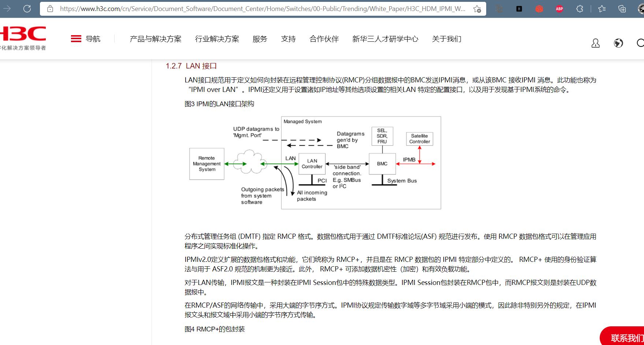Toggle the black H extension icon
Screen dimensions: 644x345
coord(519,9)
